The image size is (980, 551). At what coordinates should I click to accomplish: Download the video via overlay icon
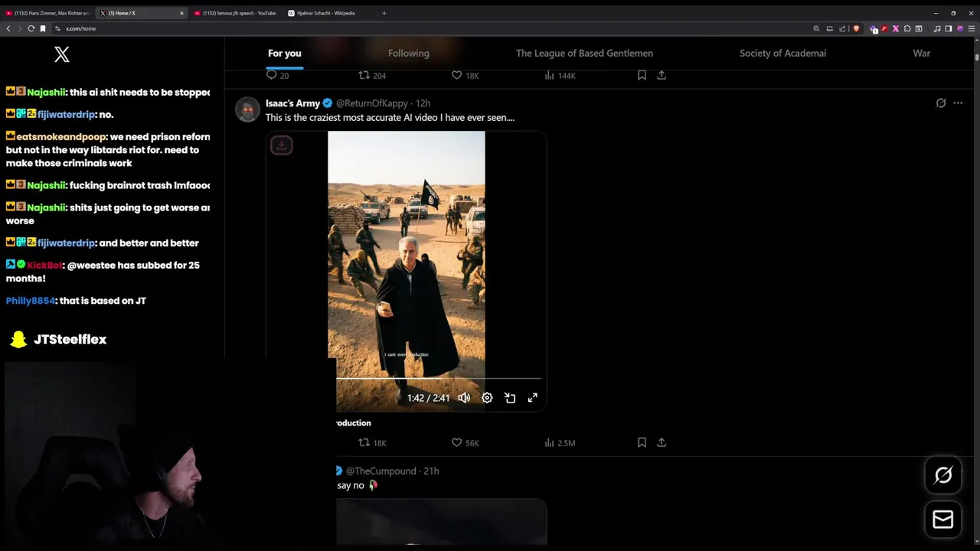click(281, 145)
